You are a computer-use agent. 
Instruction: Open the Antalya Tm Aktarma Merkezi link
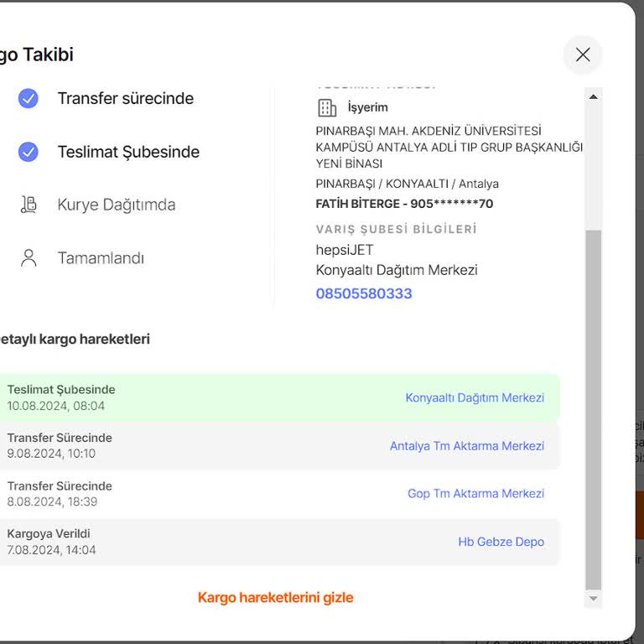tap(466, 446)
